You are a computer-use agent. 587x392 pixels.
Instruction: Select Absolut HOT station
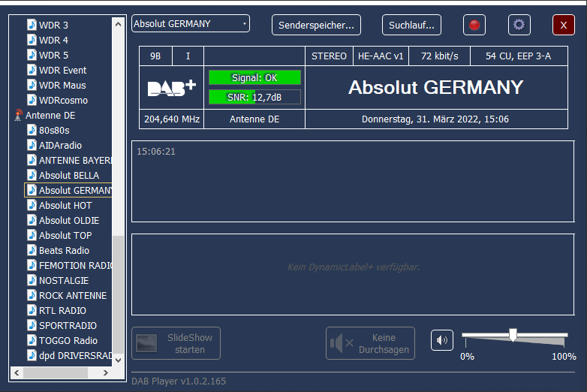pyautogui.click(x=65, y=205)
